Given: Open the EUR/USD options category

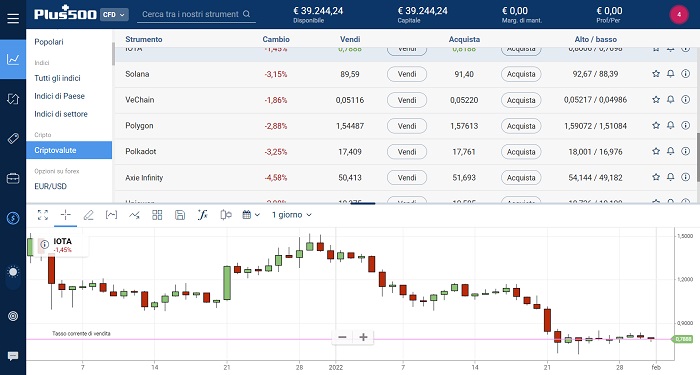Looking at the screenshot, I should pos(50,186).
